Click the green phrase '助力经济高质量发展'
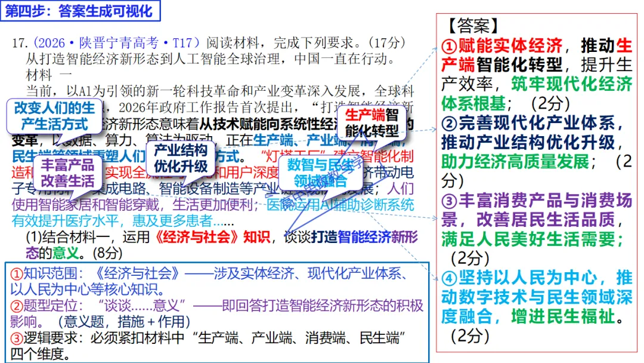Viewport: 644px width, 363px height. [x=515, y=162]
